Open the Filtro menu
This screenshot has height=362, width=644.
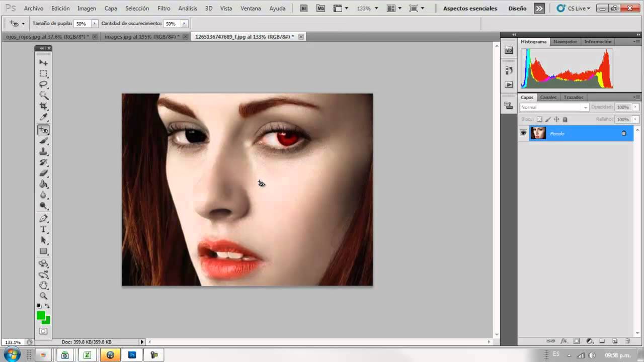(164, 8)
